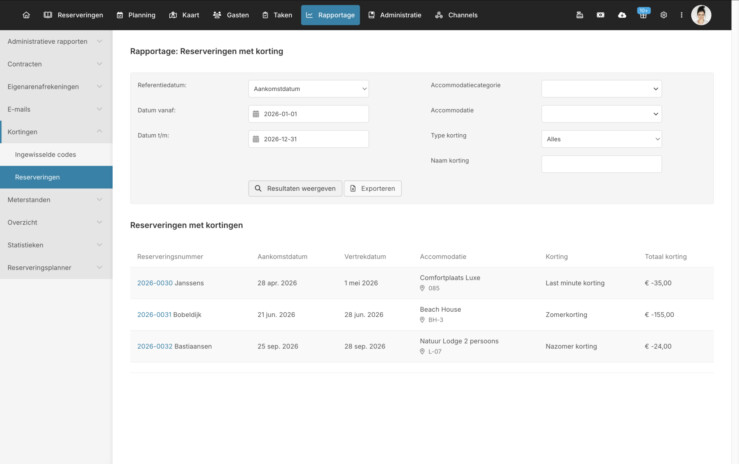Viewport: 739px width, 464px height.
Task: Open the cash register icon in top bar
Action: coord(580,15)
